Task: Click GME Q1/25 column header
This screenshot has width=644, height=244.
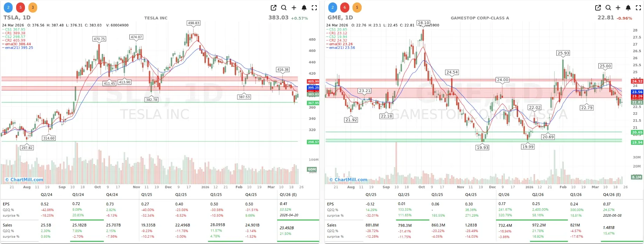Action: point(371,195)
